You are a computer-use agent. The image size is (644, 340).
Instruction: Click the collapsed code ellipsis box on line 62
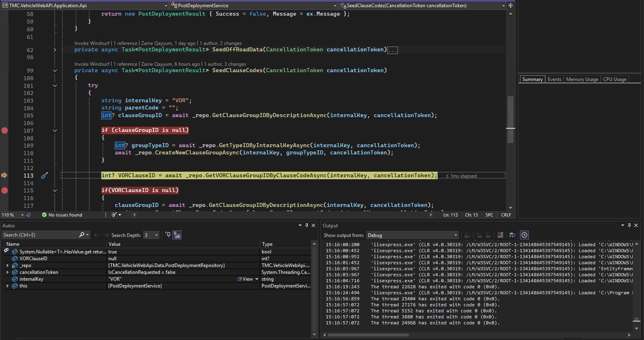[x=392, y=50]
